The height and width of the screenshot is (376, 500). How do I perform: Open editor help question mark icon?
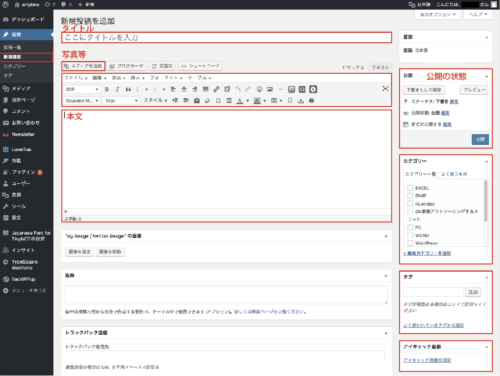click(311, 100)
